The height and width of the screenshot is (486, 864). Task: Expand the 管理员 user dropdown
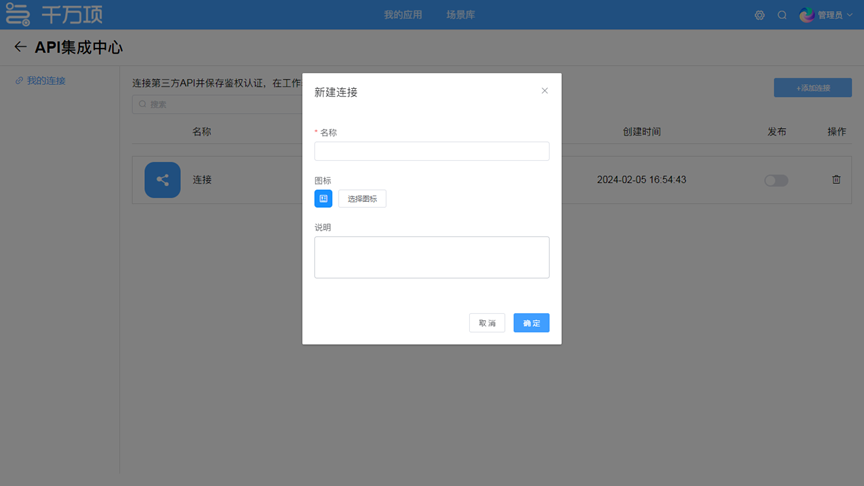click(x=835, y=15)
